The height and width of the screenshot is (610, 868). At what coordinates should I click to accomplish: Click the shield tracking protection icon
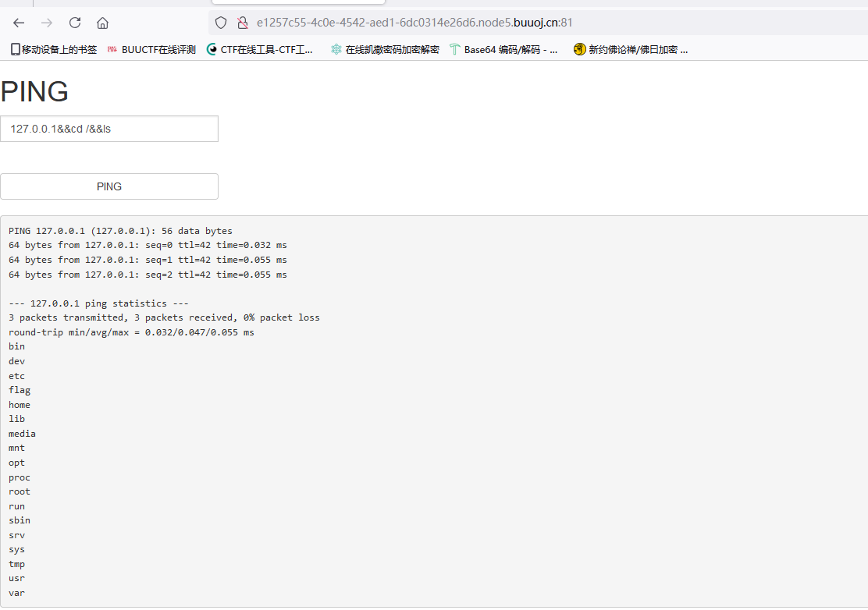click(x=221, y=23)
